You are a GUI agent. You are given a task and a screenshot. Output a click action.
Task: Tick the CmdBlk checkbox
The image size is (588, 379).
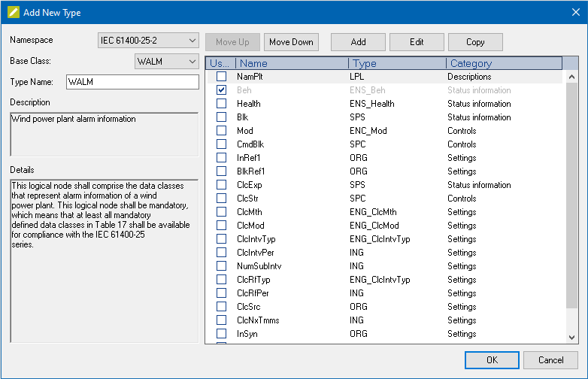coord(222,144)
